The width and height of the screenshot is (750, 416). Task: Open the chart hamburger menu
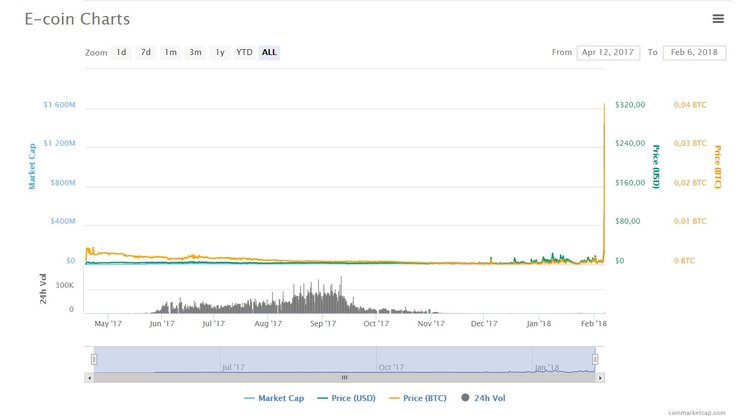[718, 18]
